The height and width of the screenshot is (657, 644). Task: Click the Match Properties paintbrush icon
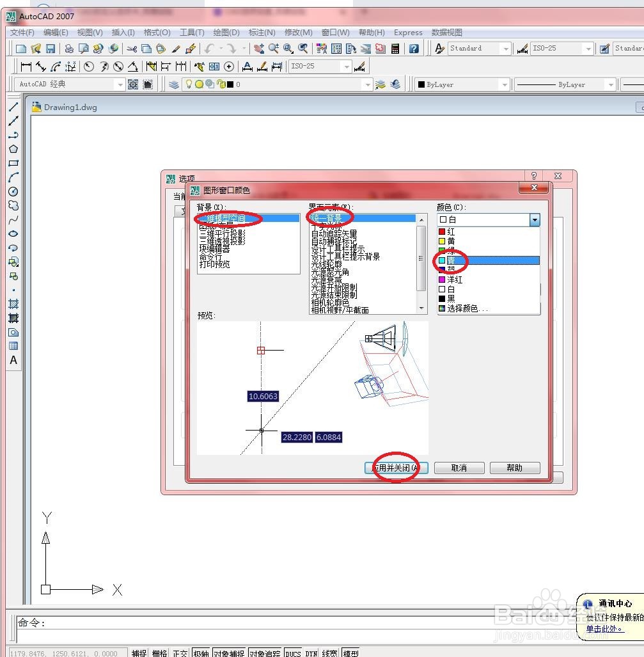pos(176,49)
